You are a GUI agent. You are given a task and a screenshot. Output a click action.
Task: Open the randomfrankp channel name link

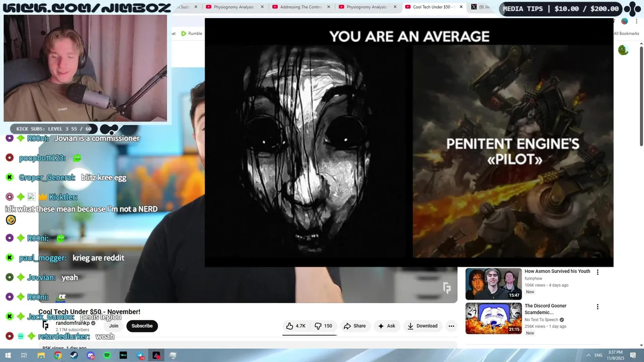72,323
